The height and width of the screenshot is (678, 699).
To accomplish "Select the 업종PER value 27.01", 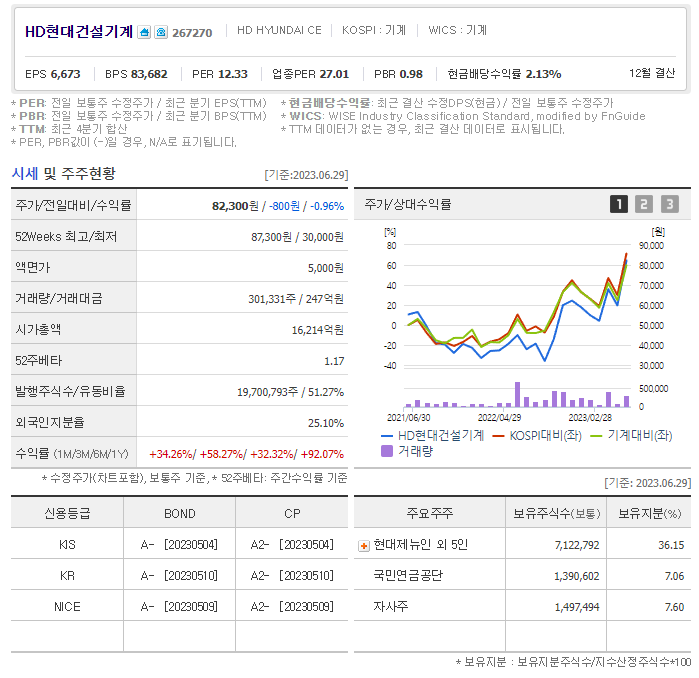I will coord(334,74).
